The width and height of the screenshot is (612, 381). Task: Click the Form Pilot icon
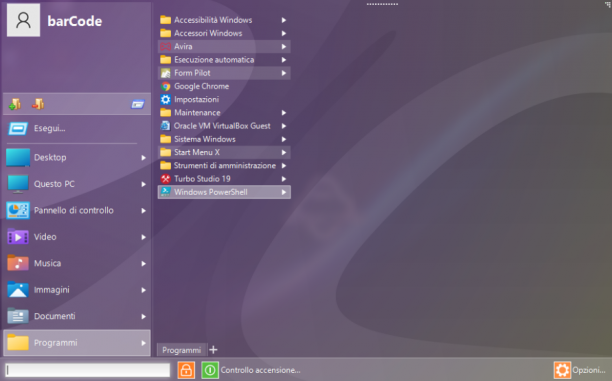tap(165, 73)
